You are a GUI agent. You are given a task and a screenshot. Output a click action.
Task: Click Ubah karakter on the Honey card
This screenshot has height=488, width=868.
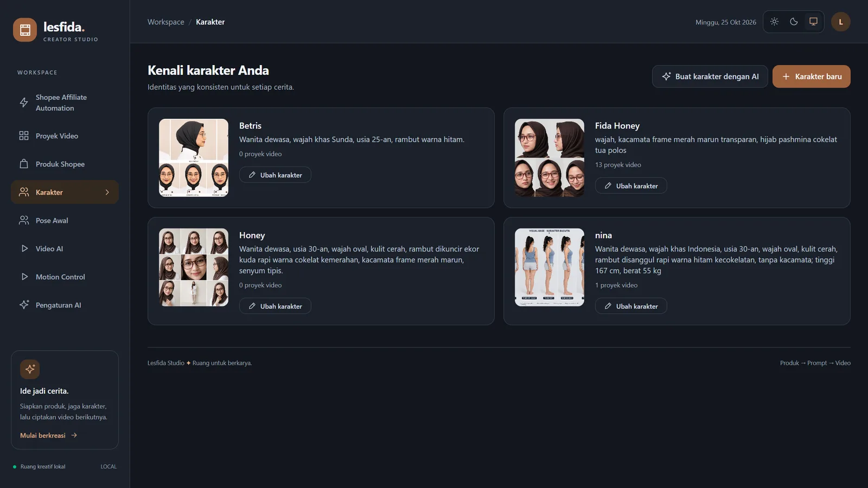[x=275, y=306]
